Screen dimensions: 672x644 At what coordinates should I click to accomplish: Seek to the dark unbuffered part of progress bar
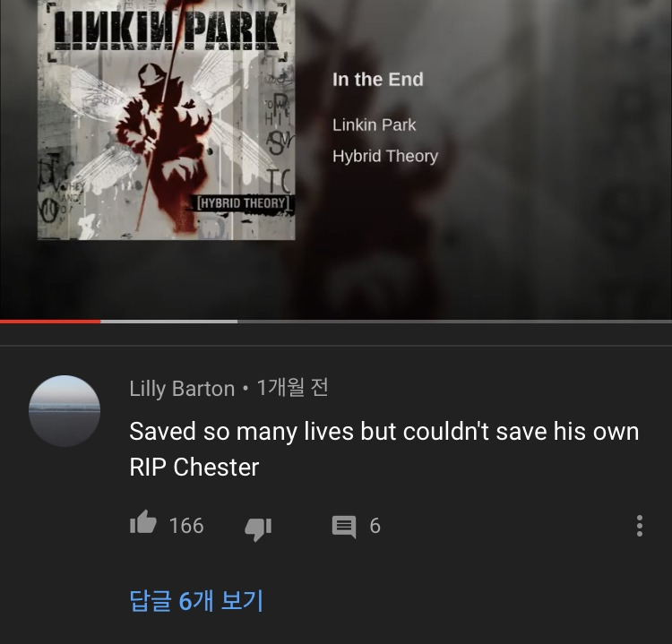(x=454, y=321)
